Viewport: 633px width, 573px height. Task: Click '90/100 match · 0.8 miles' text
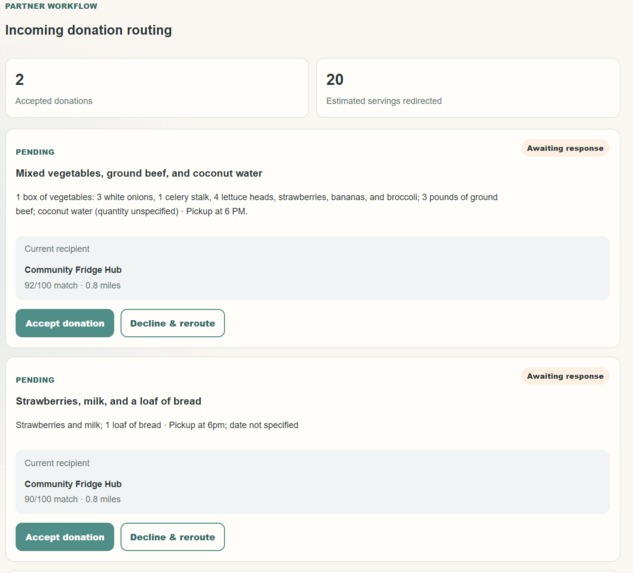click(x=72, y=499)
